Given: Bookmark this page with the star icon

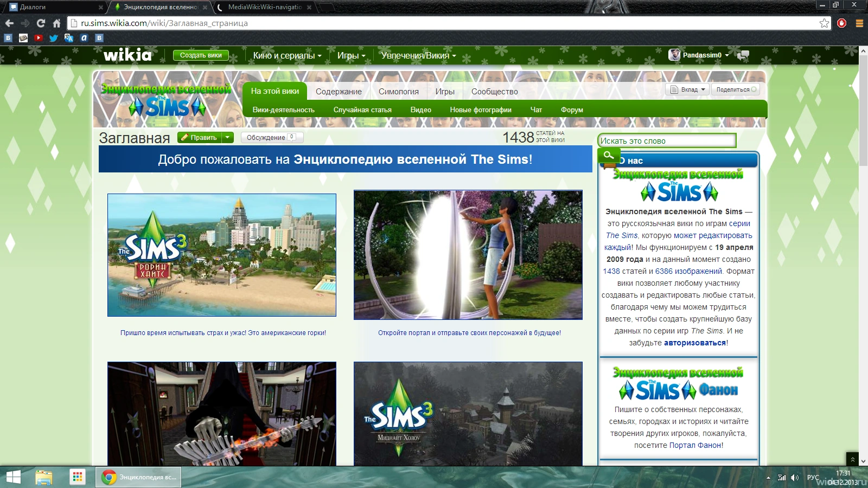Looking at the screenshot, I should pos(824,23).
